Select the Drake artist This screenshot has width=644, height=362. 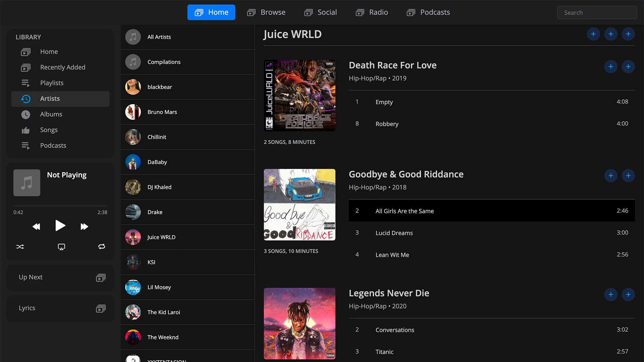point(187,212)
